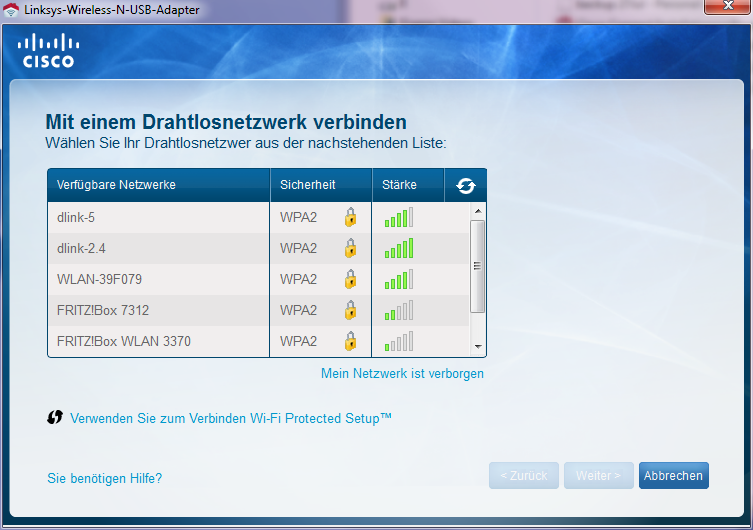Click the Sicherheit column header

tap(321, 185)
